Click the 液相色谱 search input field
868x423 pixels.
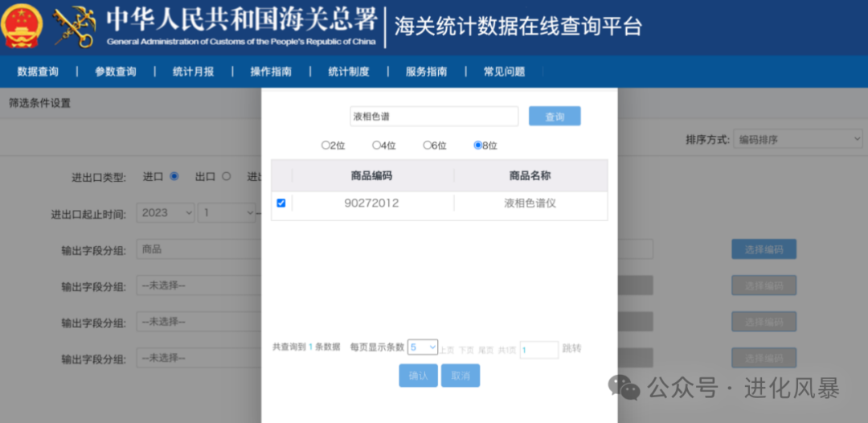coord(434,117)
